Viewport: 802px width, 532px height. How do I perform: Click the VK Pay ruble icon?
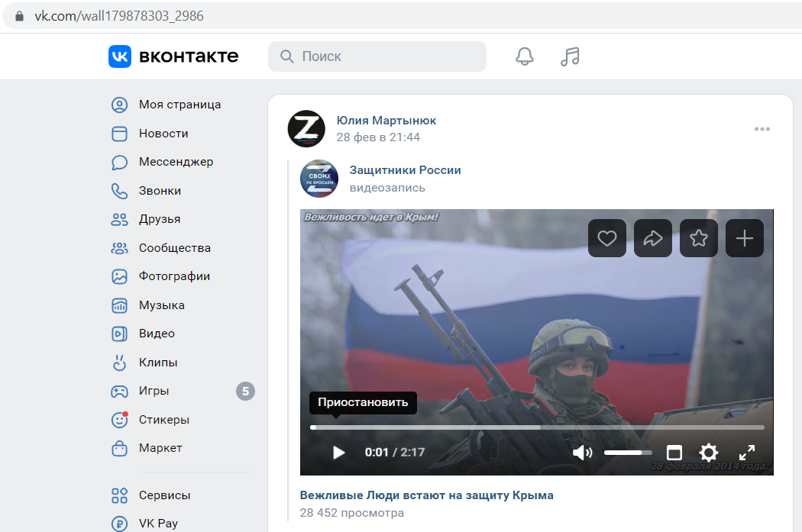[119, 524]
